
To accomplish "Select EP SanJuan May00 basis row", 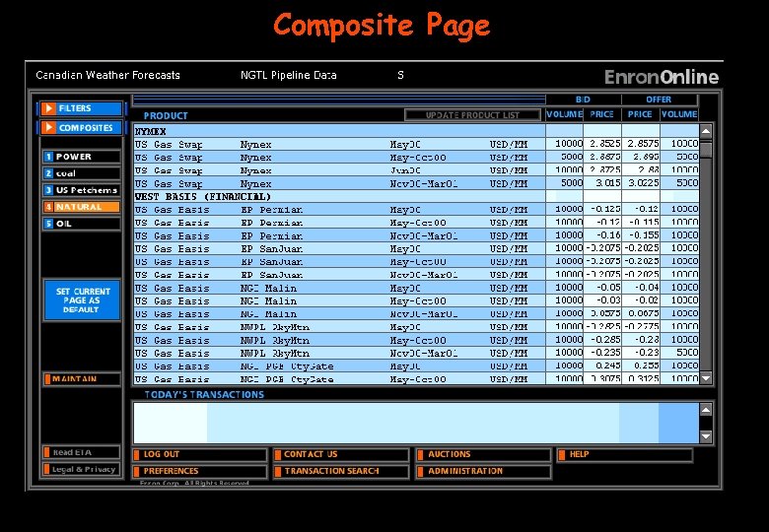I will point(416,249).
